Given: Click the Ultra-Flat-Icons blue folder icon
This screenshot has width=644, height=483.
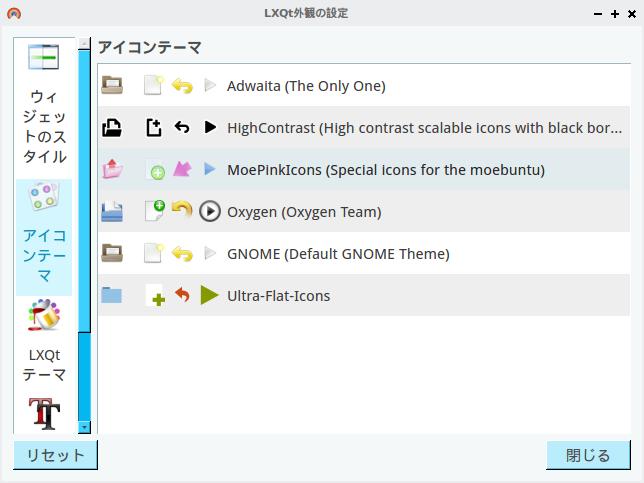Looking at the screenshot, I should tap(112, 295).
